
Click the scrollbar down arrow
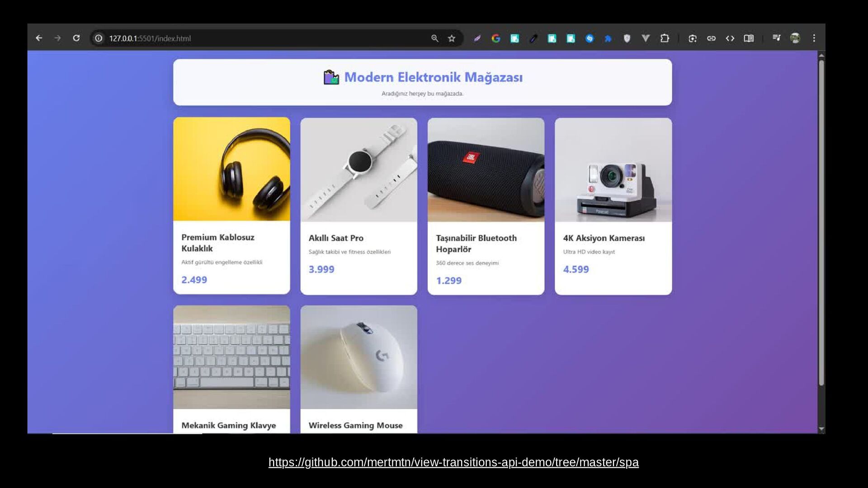tap(821, 429)
